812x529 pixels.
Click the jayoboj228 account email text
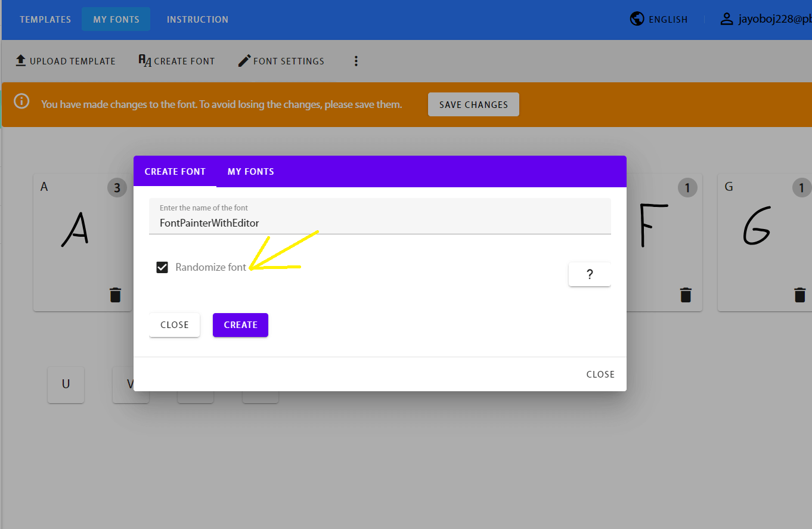click(774, 20)
